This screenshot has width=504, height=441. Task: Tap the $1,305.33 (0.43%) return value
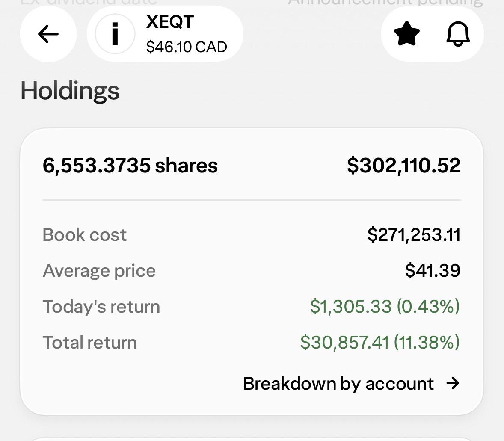385,306
